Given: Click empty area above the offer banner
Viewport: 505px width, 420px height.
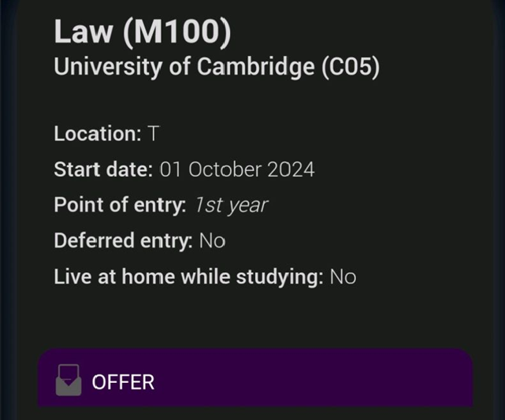Looking at the screenshot, I should (255, 319).
